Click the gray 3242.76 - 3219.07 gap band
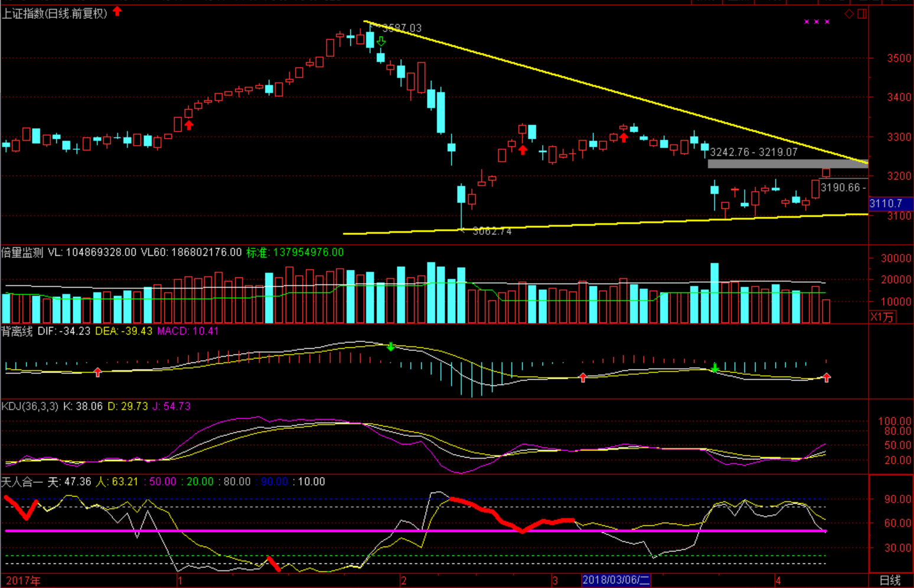914x588 pixels. click(787, 164)
